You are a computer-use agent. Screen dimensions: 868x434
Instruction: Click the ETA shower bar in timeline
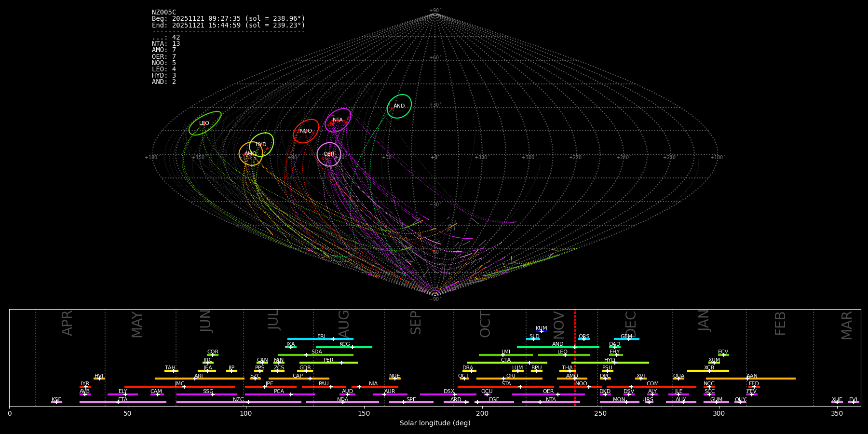click(123, 402)
